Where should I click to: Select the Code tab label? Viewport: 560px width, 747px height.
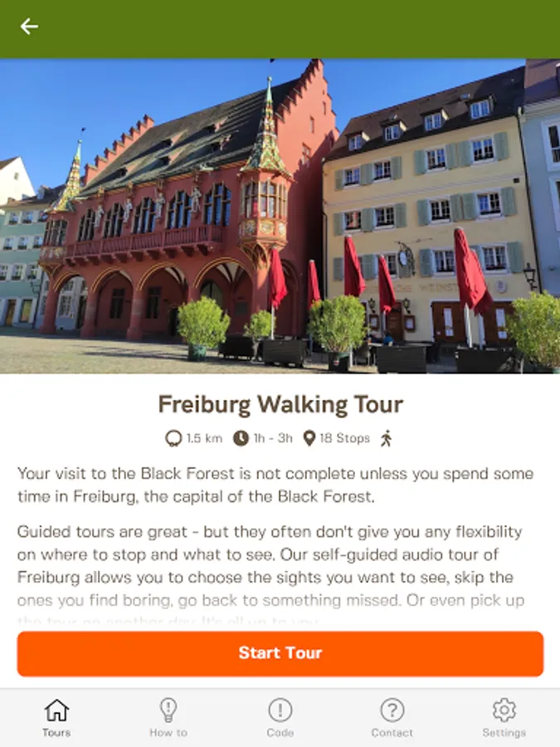pos(280,733)
